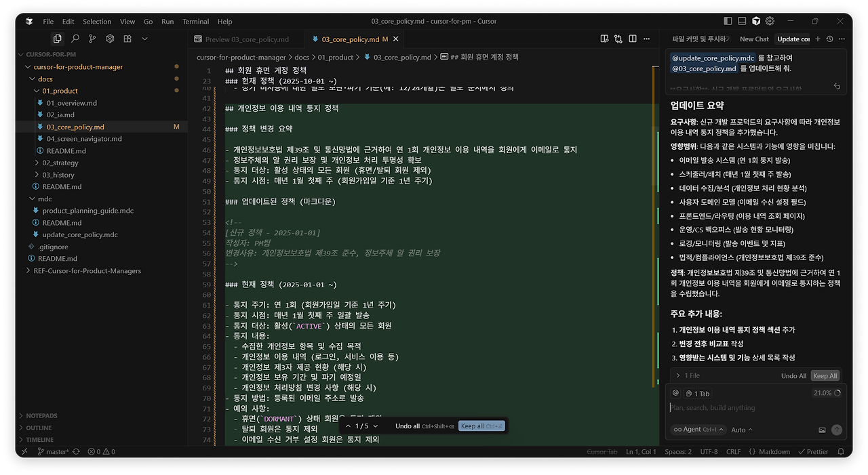The image size is (868, 475).
Task: Open the Source Control view icon
Action: click(x=93, y=39)
